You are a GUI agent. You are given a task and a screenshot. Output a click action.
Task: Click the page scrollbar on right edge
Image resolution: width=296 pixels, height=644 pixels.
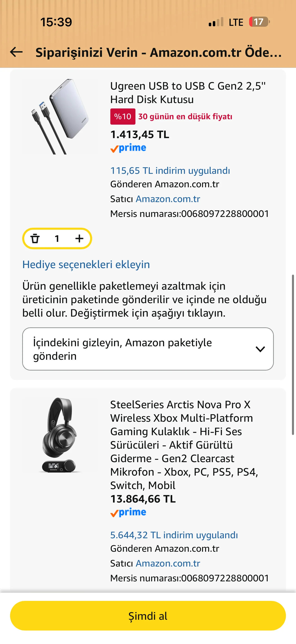293,355
